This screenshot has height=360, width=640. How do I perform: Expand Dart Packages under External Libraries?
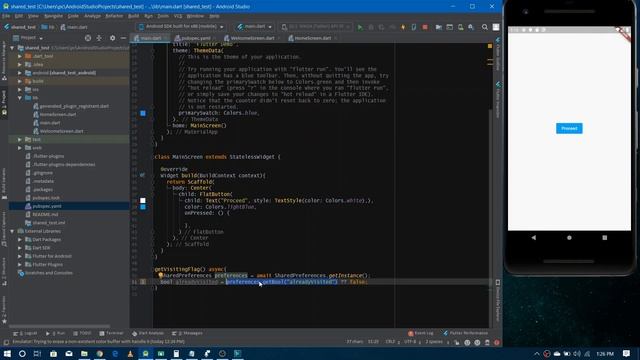(x=20, y=240)
